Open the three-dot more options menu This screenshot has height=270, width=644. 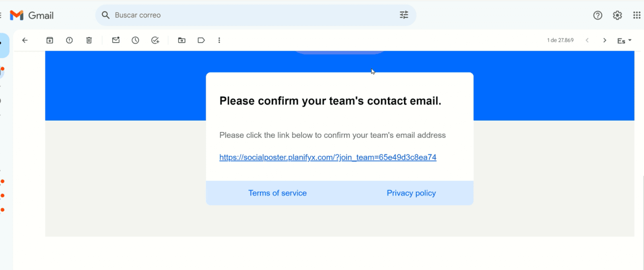click(x=219, y=40)
